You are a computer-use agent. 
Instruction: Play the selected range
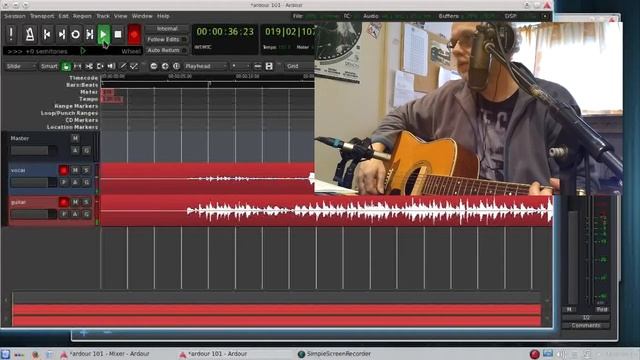90,34
